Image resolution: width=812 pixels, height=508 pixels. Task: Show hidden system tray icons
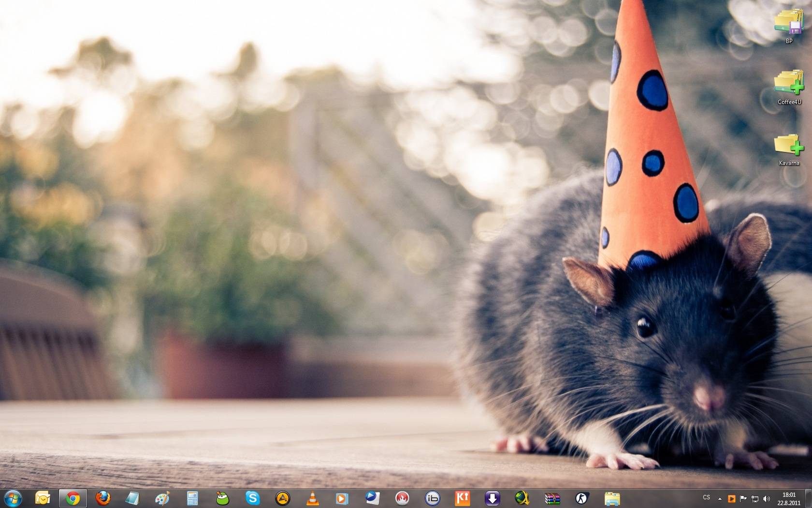pos(720,498)
